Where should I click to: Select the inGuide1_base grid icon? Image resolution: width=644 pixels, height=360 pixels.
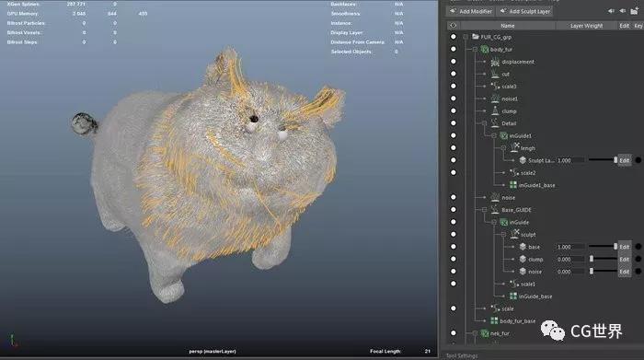(513, 185)
